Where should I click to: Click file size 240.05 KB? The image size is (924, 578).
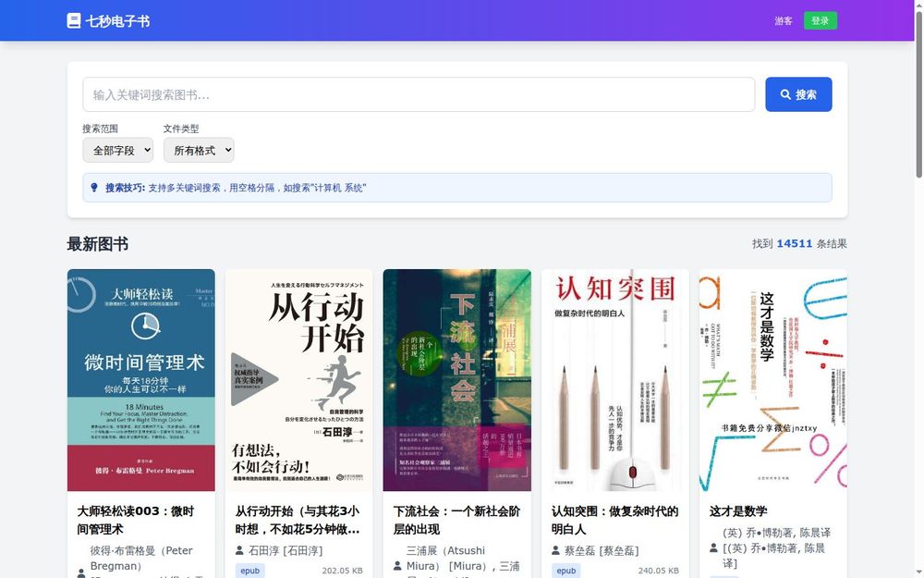pyautogui.click(x=658, y=571)
